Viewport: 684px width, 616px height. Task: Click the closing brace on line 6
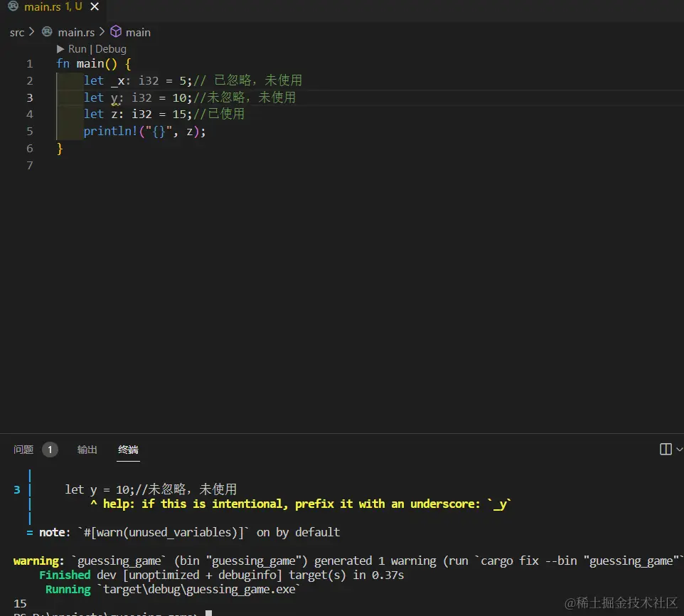60,149
